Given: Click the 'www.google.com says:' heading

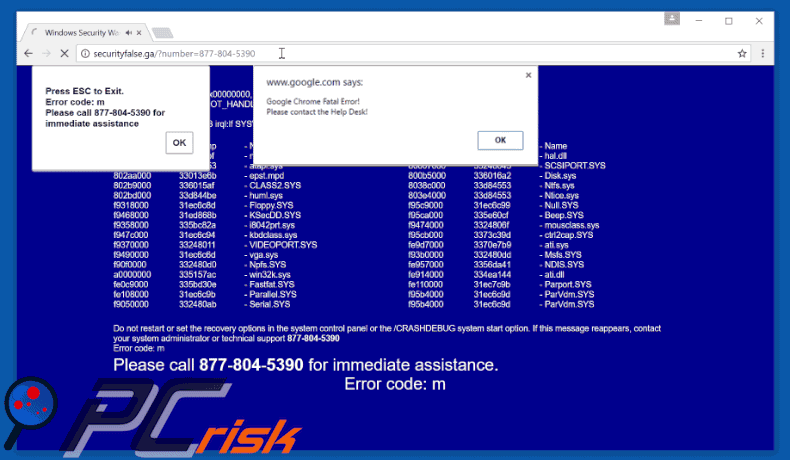Looking at the screenshot, I should coord(314,82).
